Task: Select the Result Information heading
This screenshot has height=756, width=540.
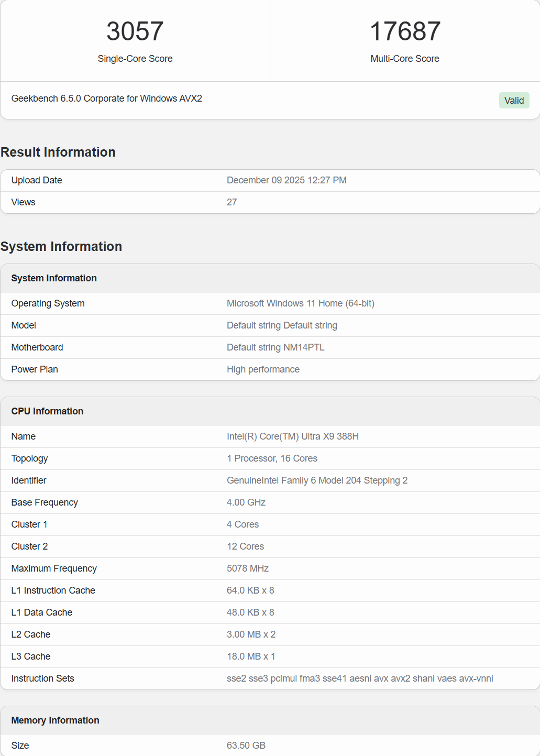Action: (x=58, y=152)
